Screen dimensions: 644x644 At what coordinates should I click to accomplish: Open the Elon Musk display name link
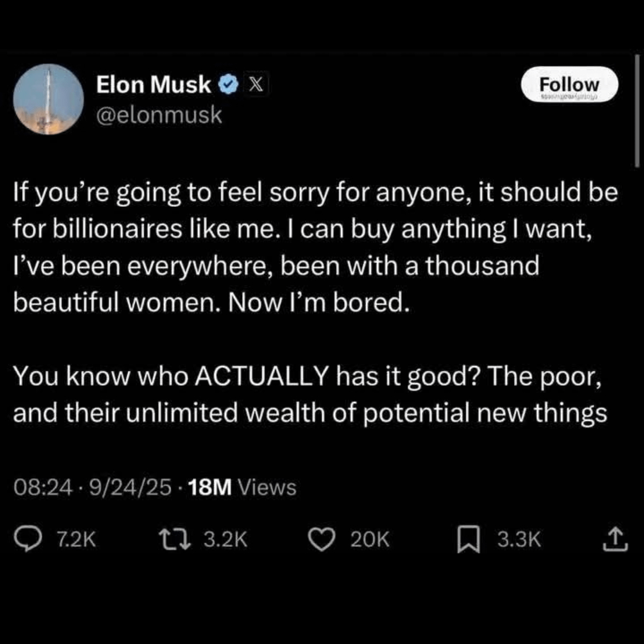pos(154,85)
